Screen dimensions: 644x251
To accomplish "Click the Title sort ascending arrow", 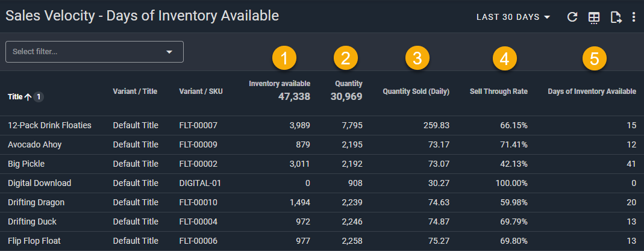I will [28, 96].
